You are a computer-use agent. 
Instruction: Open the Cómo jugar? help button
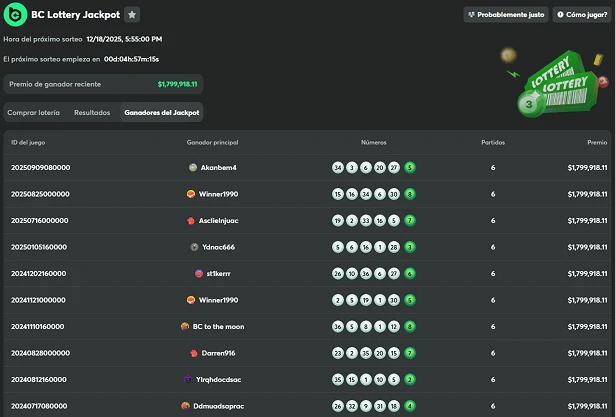click(581, 15)
